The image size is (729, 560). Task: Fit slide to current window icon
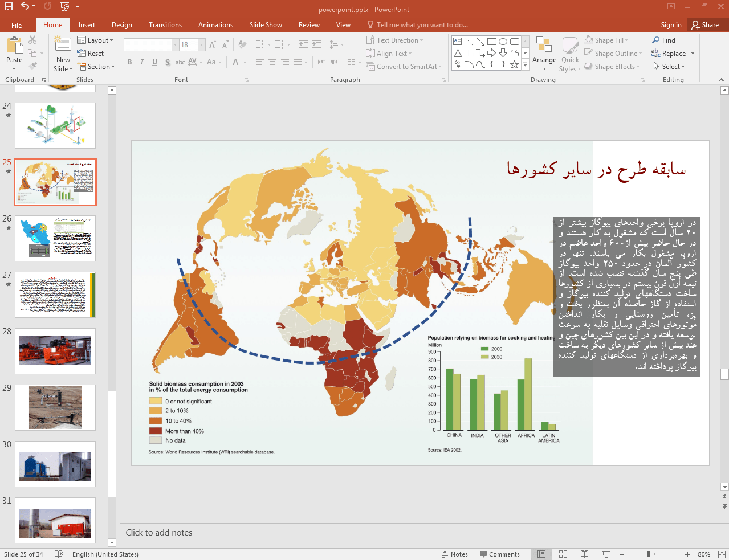[x=721, y=554]
